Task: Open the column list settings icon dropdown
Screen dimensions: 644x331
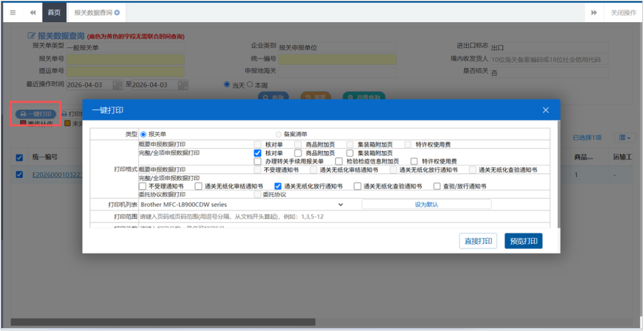Action: [x=625, y=138]
